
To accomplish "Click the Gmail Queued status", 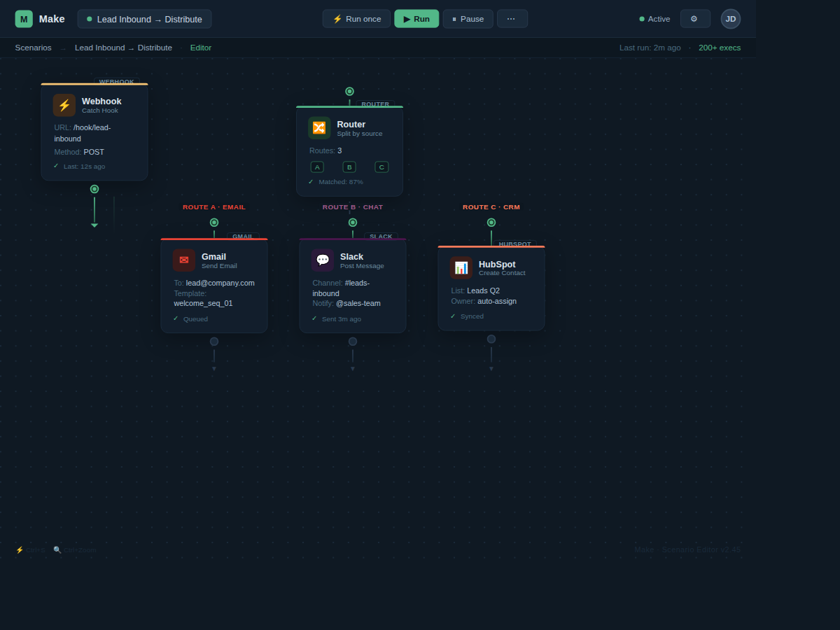I will tap(190, 318).
